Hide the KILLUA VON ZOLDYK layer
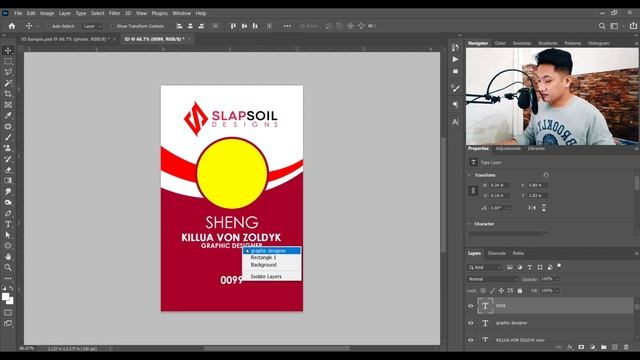Image resolution: width=640 pixels, height=360 pixels. click(x=471, y=340)
